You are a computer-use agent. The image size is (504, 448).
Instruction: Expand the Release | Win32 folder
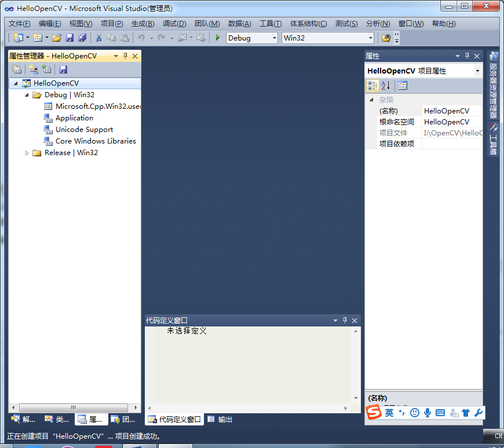pyautogui.click(x=27, y=153)
